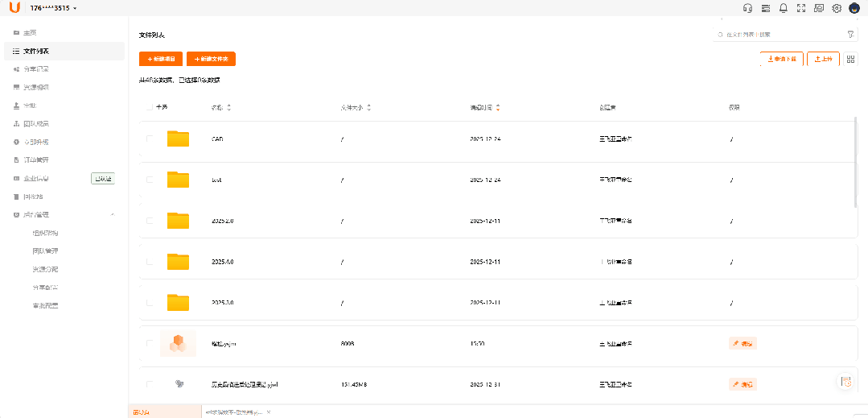Click the filter funnel icon in search box
This screenshot has width=868, height=418.
point(850,35)
